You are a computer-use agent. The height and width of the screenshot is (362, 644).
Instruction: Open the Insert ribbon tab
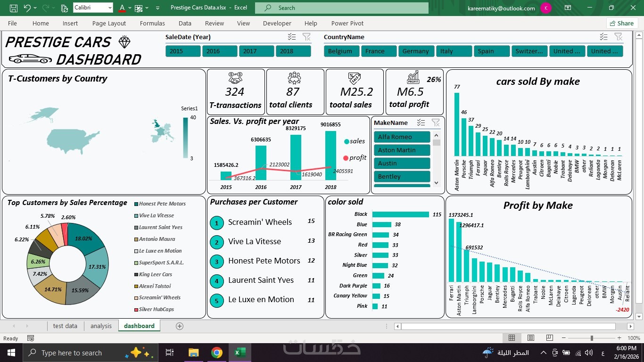[70, 23]
